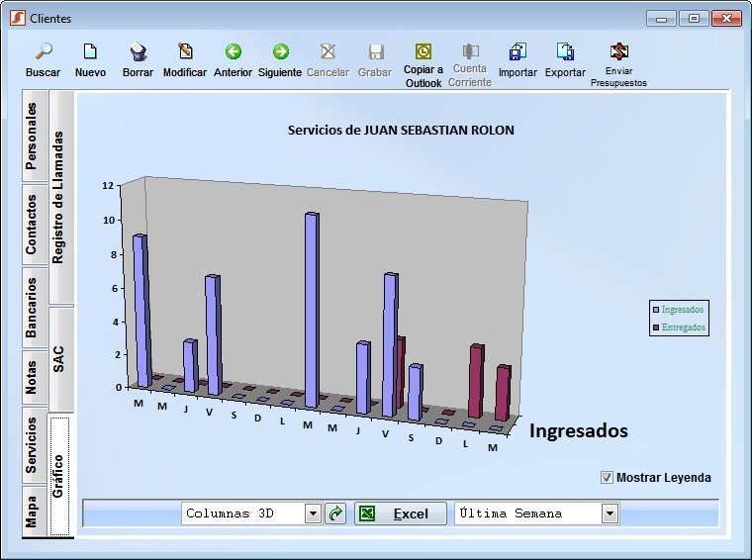Open the Columnas 3D chart type dropdown

[x=313, y=513]
